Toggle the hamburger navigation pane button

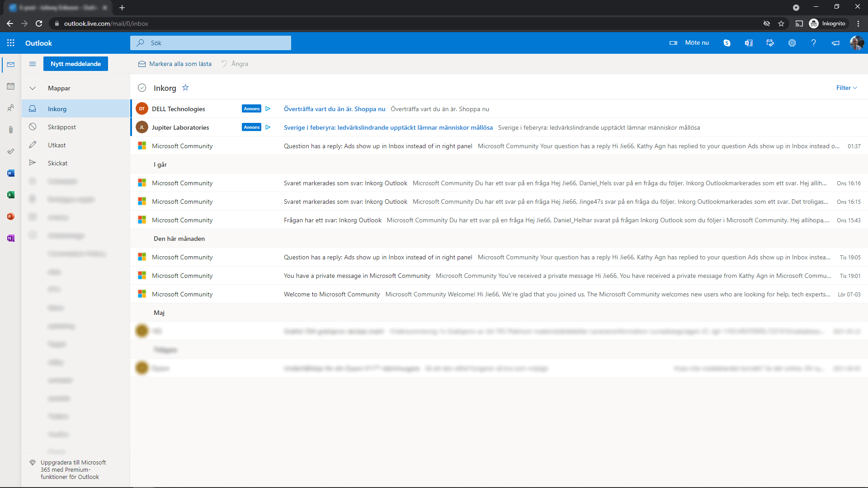33,64
